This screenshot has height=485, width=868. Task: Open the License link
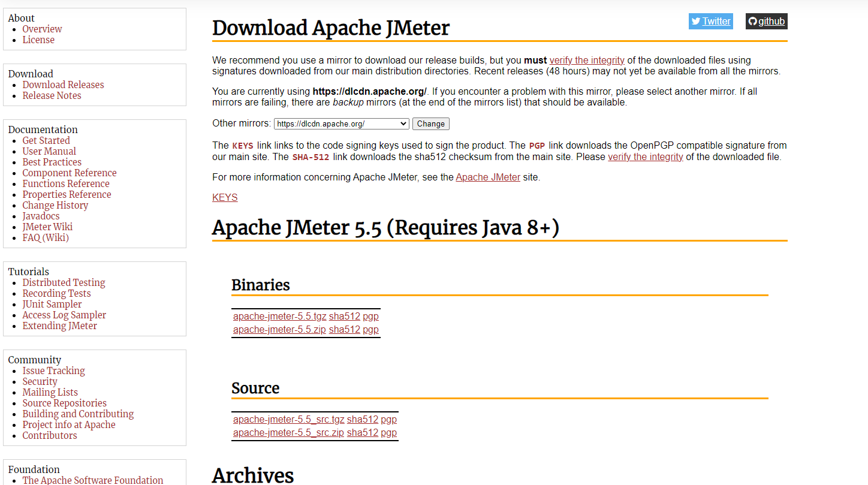pos(38,40)
